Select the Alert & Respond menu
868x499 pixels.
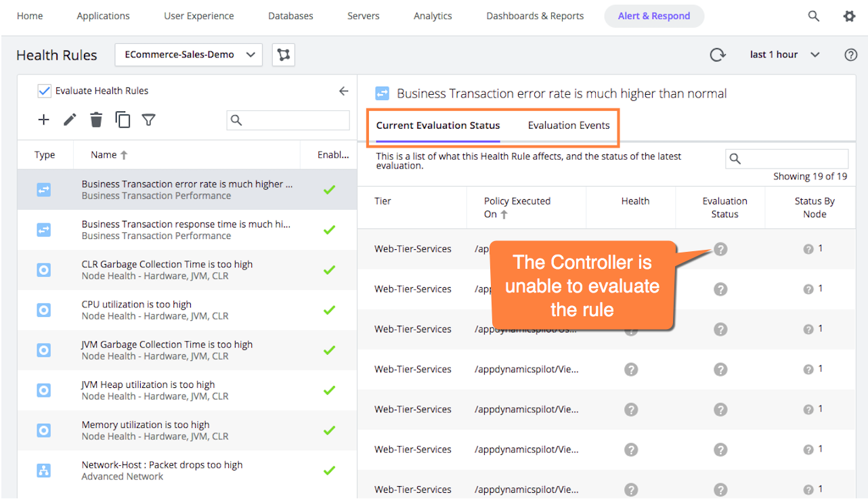click(x=654, y=16)
